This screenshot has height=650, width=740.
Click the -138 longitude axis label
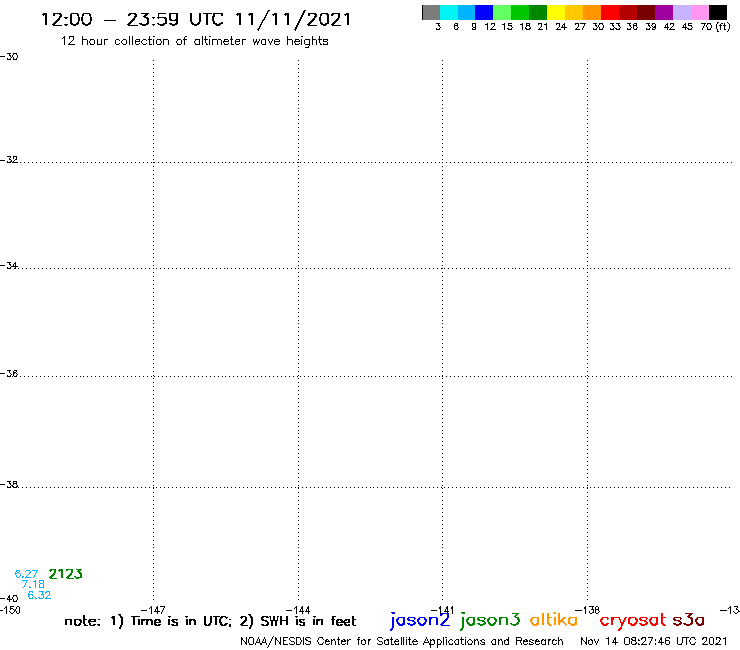pyautogui.click(x=588, y=610)
